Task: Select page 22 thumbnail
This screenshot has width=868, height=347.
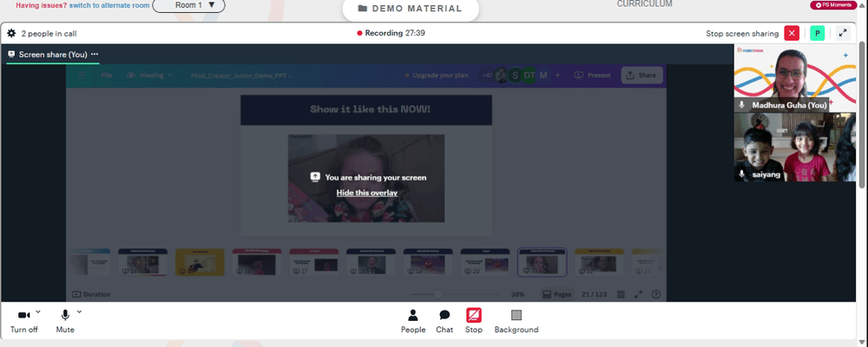Action: (600, 262)
